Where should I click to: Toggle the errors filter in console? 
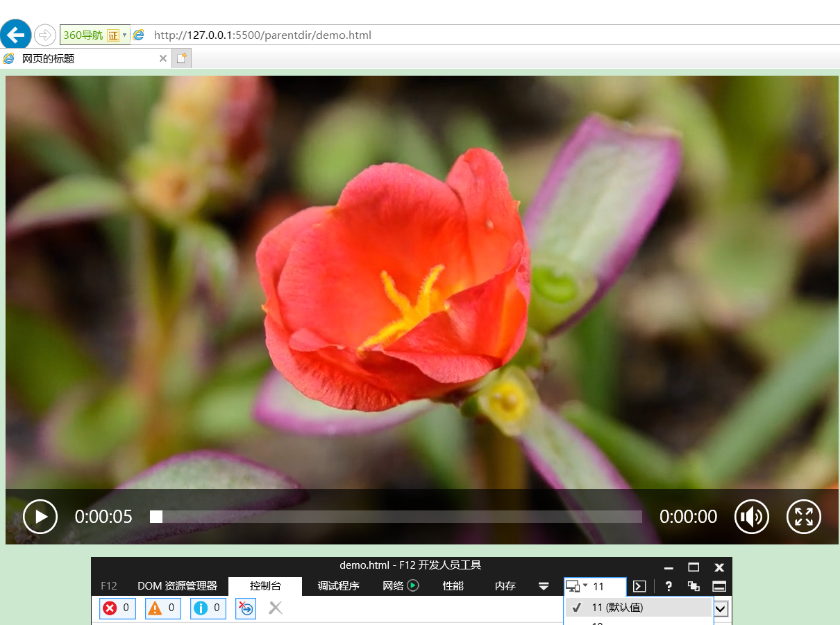[x=117, y=608]
